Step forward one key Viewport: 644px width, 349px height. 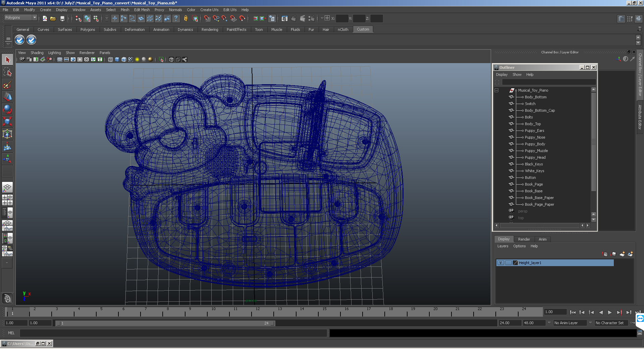[x=619, y=312]
